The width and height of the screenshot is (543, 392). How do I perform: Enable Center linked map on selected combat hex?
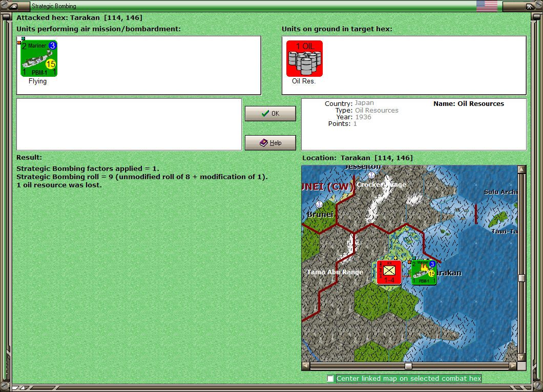coord(331,379)
